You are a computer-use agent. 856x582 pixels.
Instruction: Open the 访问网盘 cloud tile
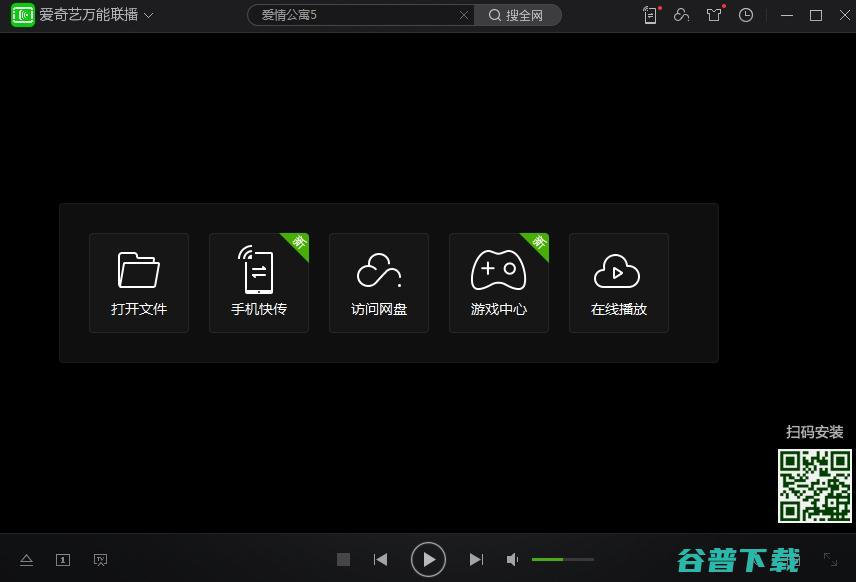[x=379, y=283]
